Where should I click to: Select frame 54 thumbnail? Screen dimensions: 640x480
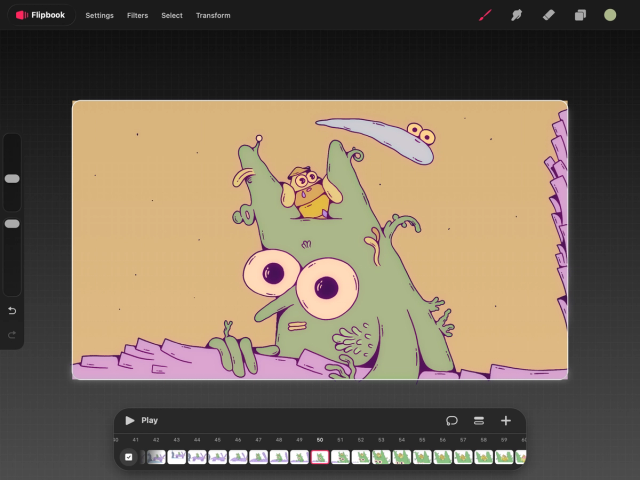click(402, 457)
